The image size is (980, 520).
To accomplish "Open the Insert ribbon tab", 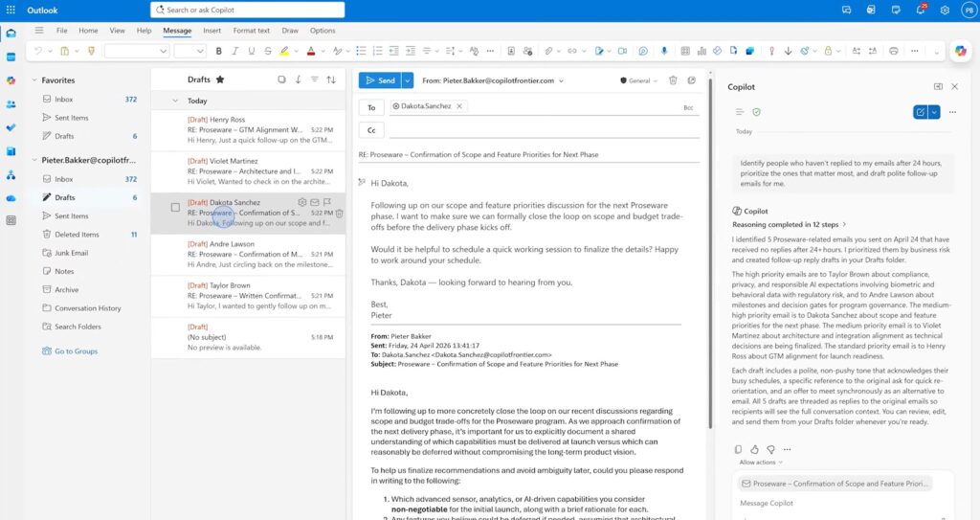I will tap(212, 31).
